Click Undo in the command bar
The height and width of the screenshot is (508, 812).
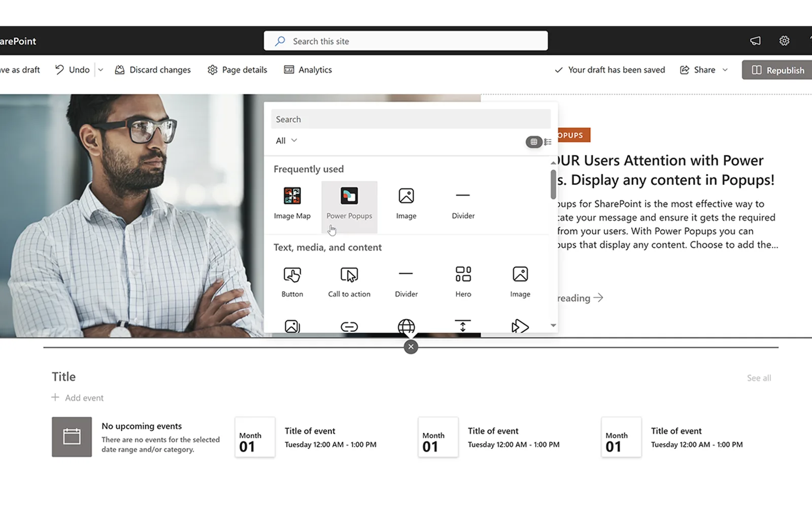pos(72,70)
